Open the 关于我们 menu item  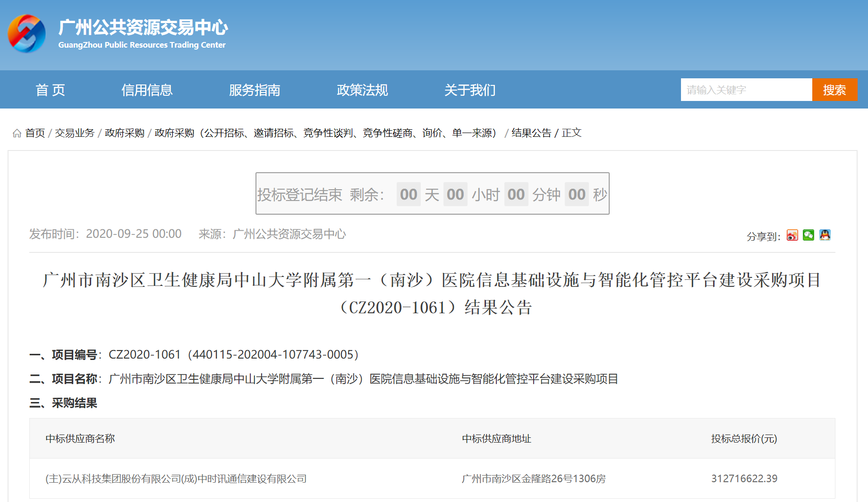coord(470,90)
